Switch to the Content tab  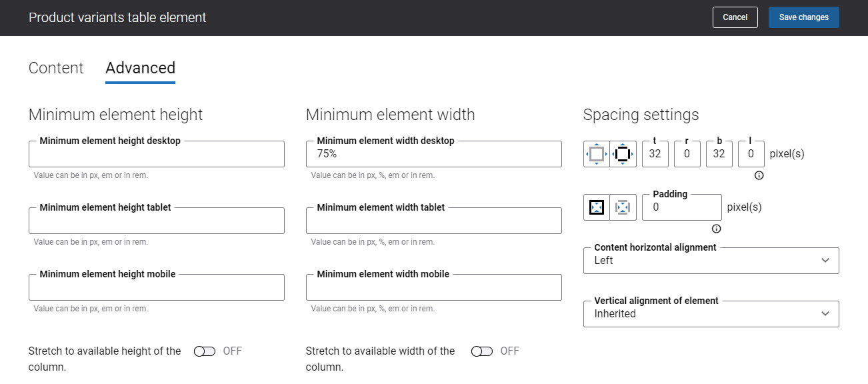[x=56, y=68]
